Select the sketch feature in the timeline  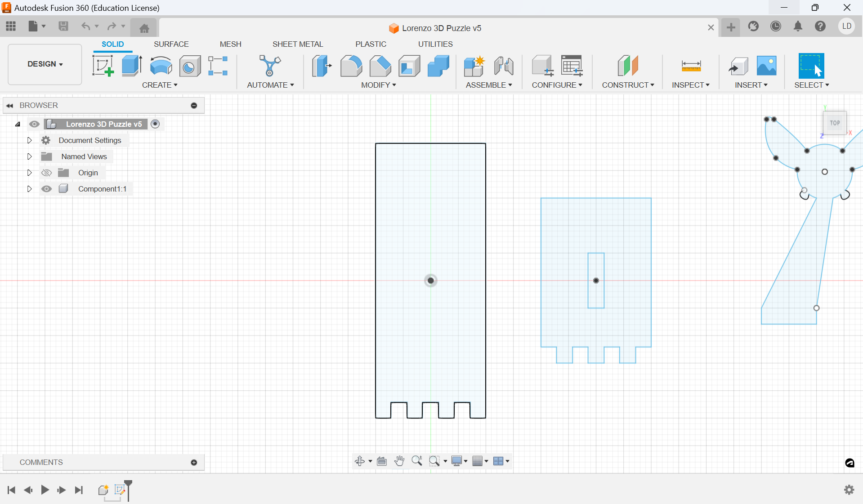(120, 490)
